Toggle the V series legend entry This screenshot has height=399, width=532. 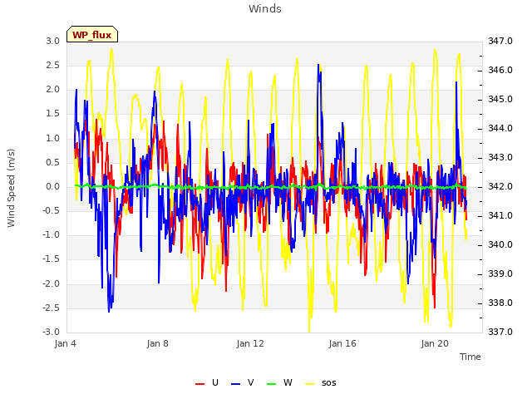click(x=242, y=382)
